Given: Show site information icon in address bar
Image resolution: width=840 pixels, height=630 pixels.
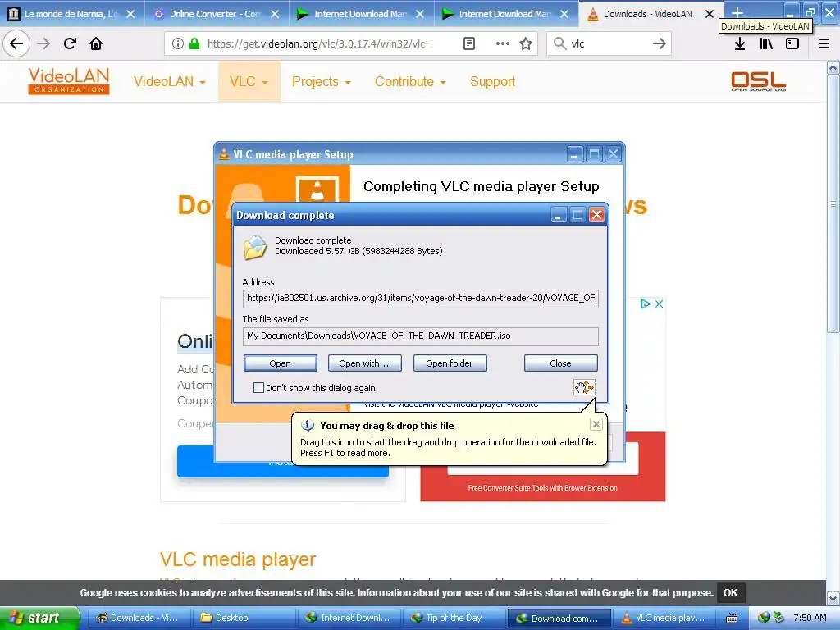Looking at the screenshot, I should coord(178,43).
